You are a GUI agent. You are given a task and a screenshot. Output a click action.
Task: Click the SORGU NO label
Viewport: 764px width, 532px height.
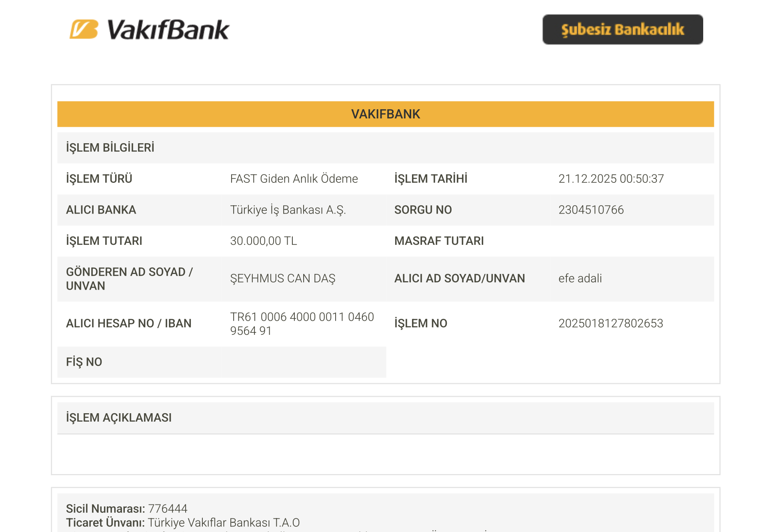tap(423, 210)
